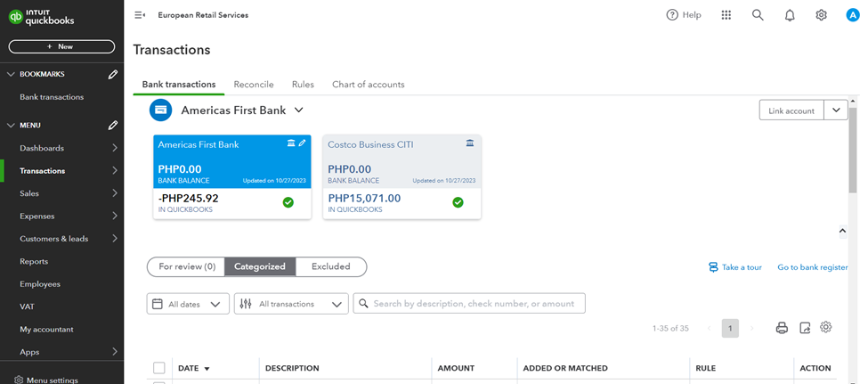Click the print transactions icon

[x=782, y=328]
